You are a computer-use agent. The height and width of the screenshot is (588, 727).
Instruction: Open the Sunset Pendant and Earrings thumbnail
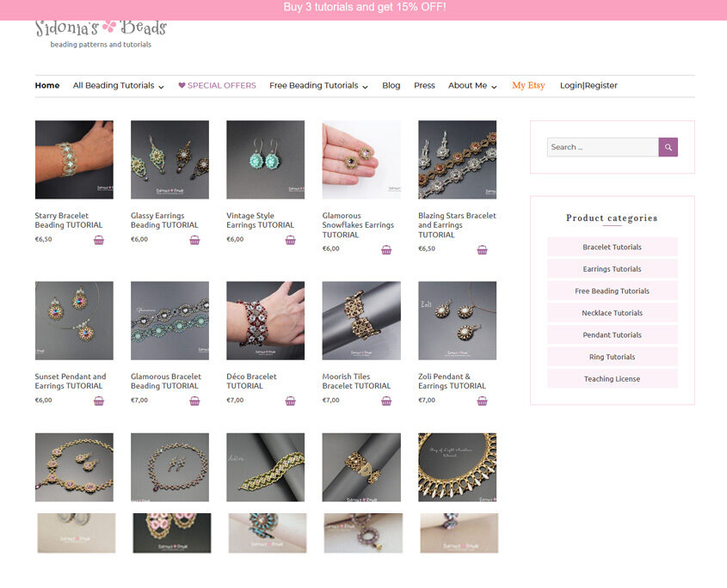click(x=74, y=321)
